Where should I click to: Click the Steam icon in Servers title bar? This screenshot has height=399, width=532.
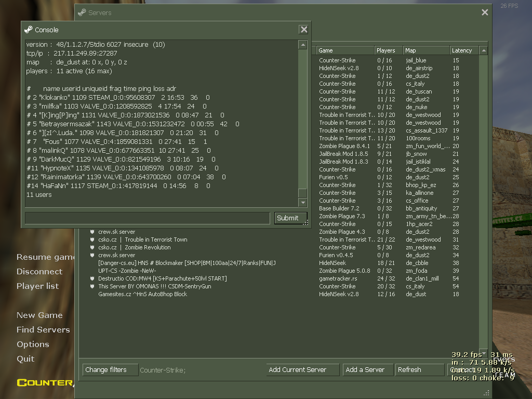click(x=82, y=12)
